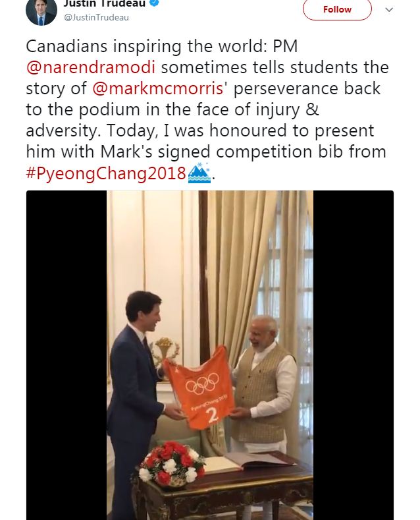Click the word 'adversity' in the tweet
The height and width of the screenshot is (520, 420).
tap(61, 130)
